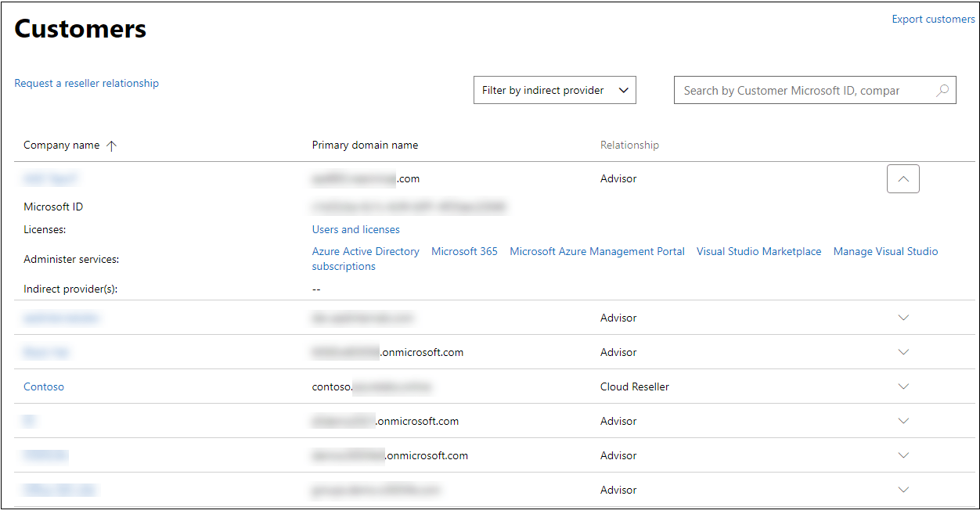Open Request a reseller relationship link
The image size is (980, 514).
coord(86,83)
